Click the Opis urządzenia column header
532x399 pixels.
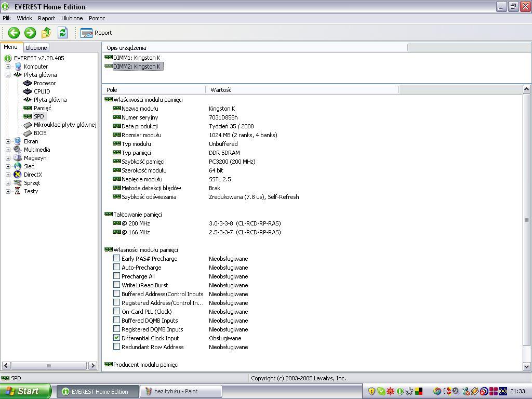255,47
